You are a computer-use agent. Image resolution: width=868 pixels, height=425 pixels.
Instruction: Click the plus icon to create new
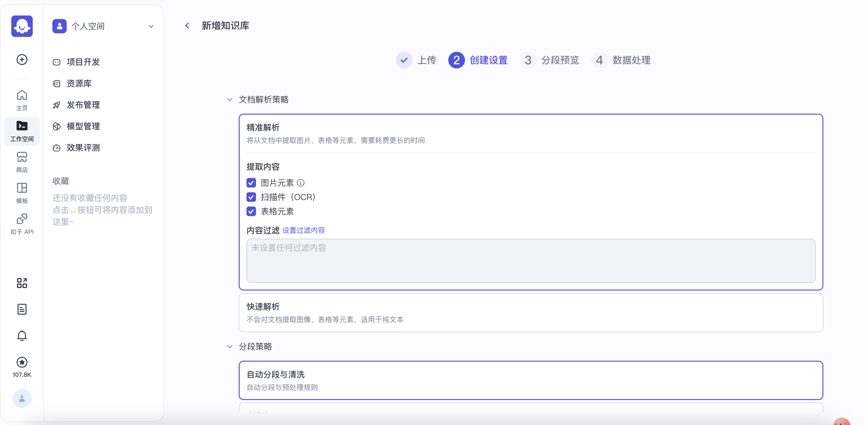click(21, 60)
